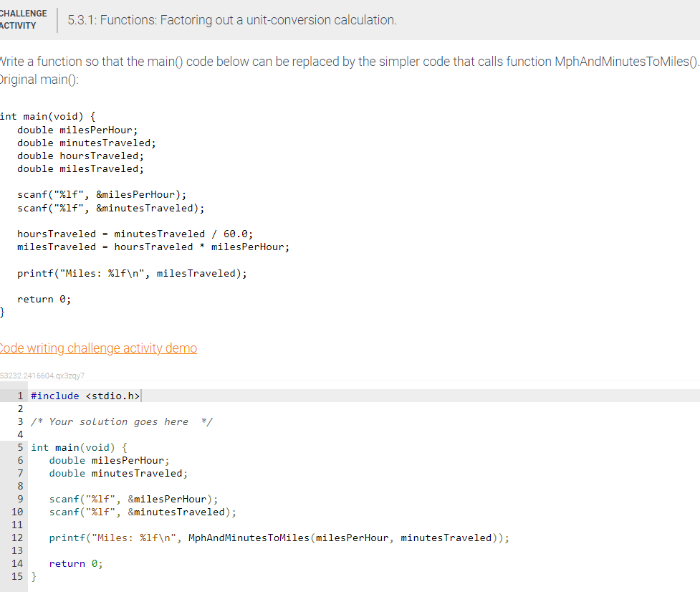Click the closing brace on line 15
This screenshot has height=592, width=700.
click(34, 576)
